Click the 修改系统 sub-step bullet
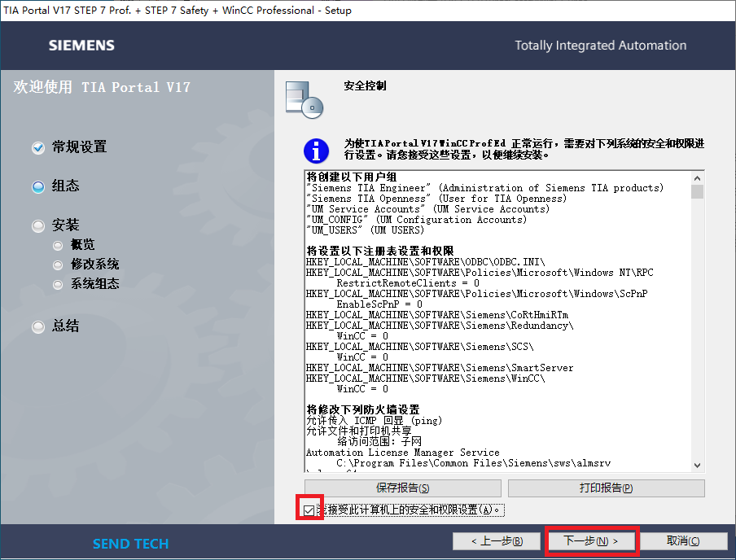This screenshot has width=736, height=560. point(57,265)
